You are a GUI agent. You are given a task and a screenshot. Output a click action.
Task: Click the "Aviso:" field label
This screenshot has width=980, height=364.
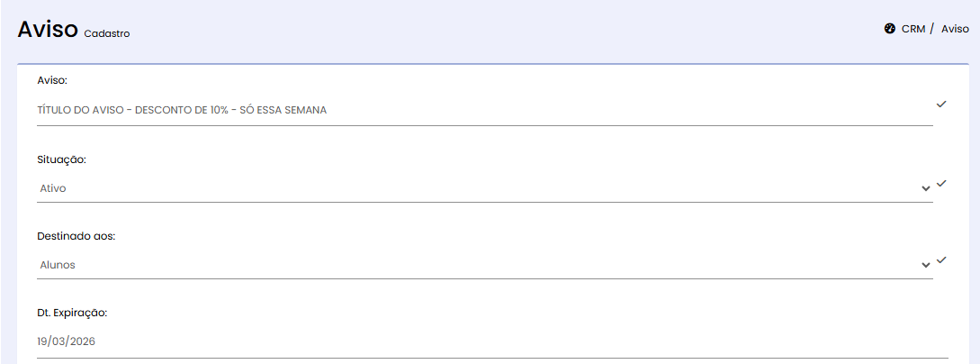(x=52, y=81)
